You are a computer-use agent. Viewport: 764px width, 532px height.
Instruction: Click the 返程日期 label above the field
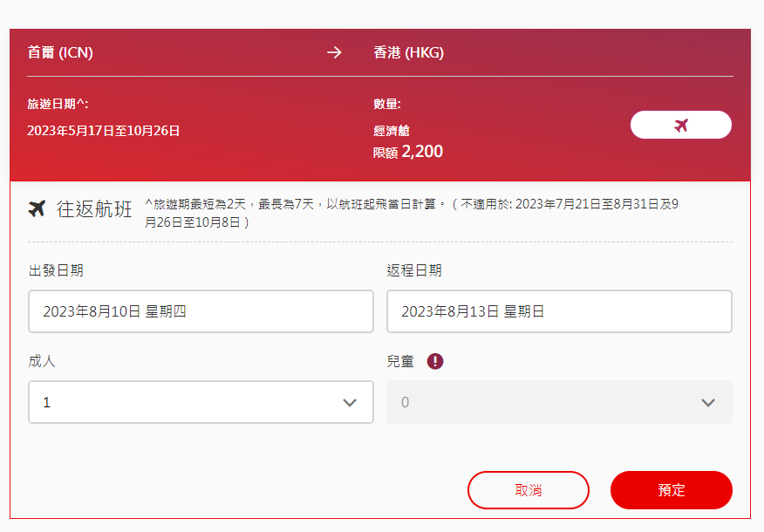(414, 270)
